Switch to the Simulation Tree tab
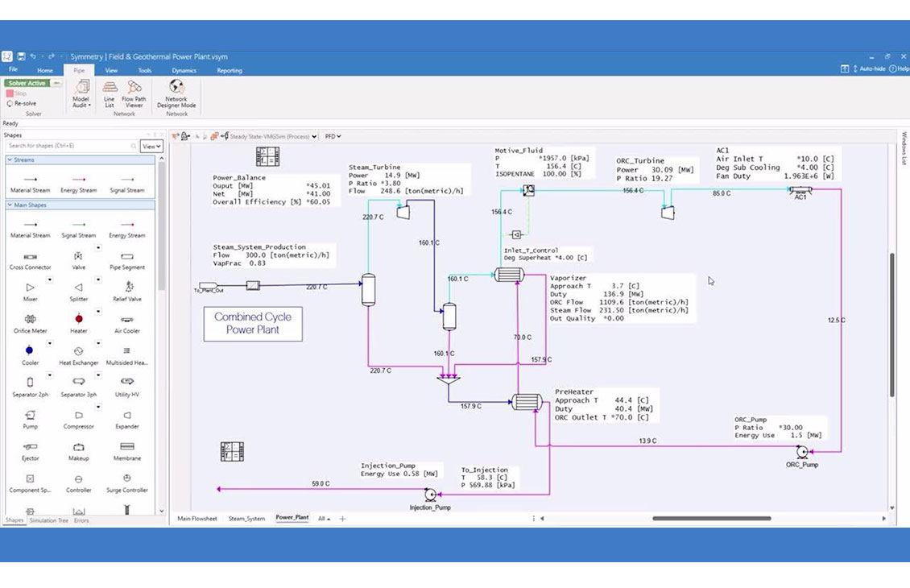This screenshot has width=910, height=588. [x=49, y=520]
